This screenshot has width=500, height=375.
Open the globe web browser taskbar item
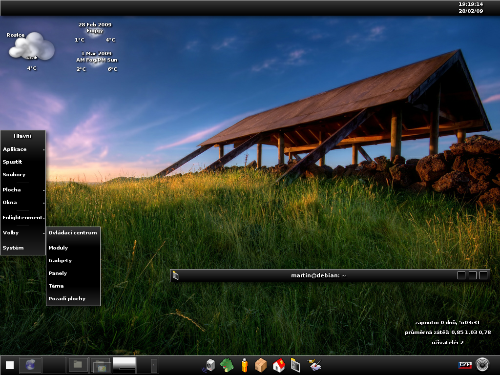click(31, 365)
